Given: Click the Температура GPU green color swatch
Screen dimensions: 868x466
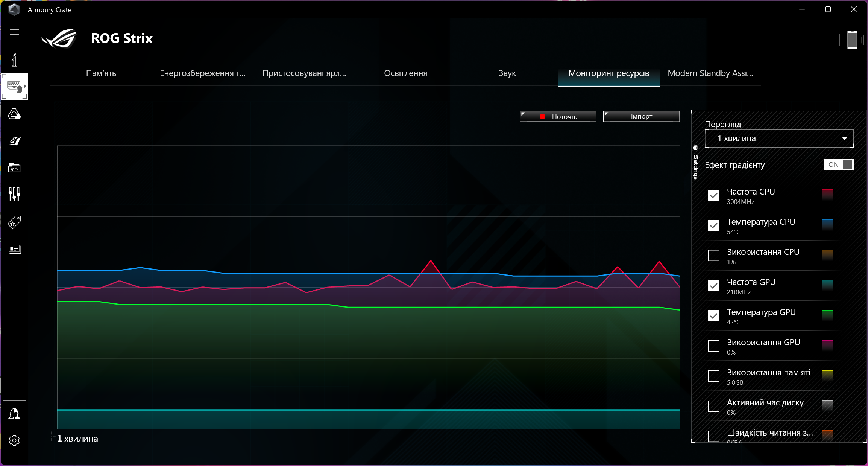Looking at the screenshot, I should (x=827, y=315).
